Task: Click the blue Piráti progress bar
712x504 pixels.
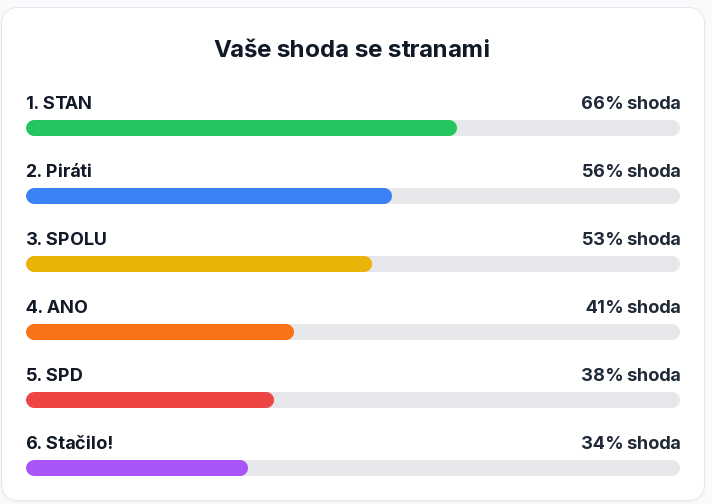Action: (208, 196)
